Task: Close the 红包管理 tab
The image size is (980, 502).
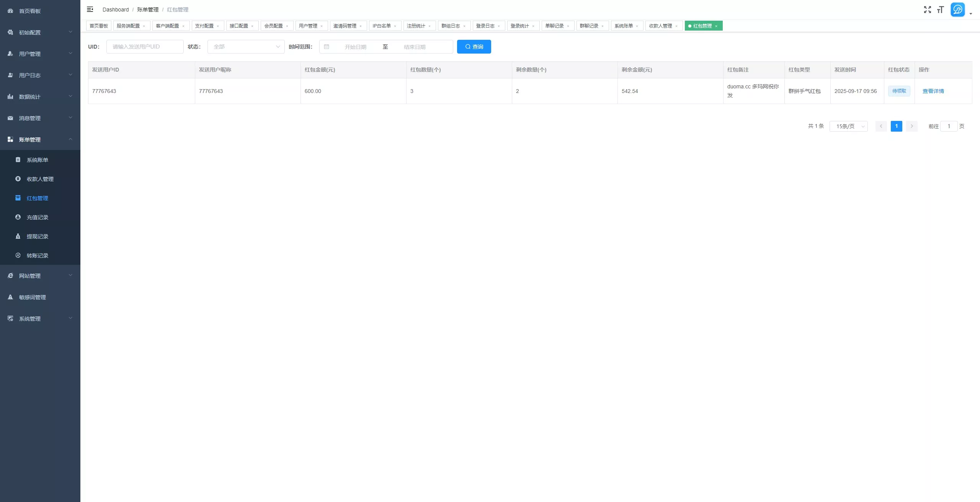Action: (x=716, y=26)
